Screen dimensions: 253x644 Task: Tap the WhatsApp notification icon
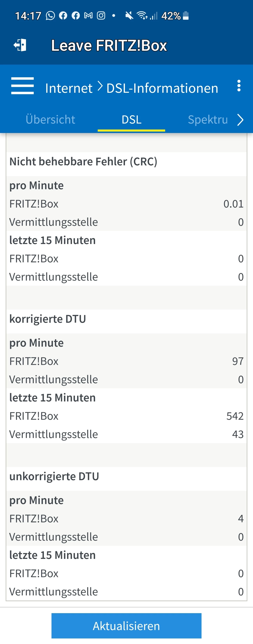coord(50,16)
